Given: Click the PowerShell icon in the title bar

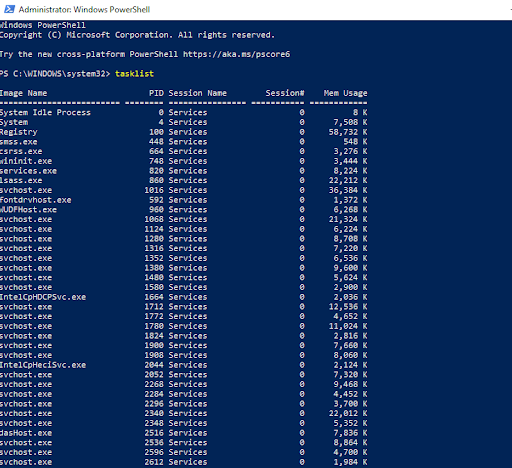Looking at the screenshot, I should tap(9, 9).
